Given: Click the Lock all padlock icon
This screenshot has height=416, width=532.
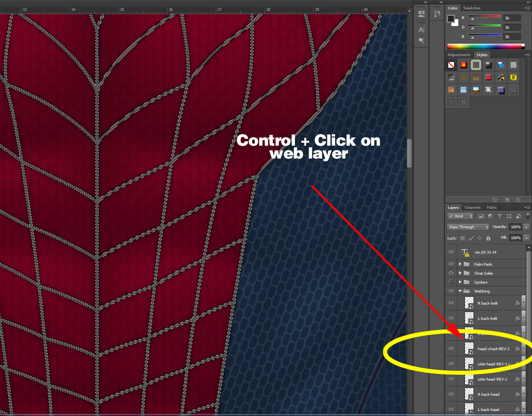Looking at the screenshot, I should (x=488, y=238).
